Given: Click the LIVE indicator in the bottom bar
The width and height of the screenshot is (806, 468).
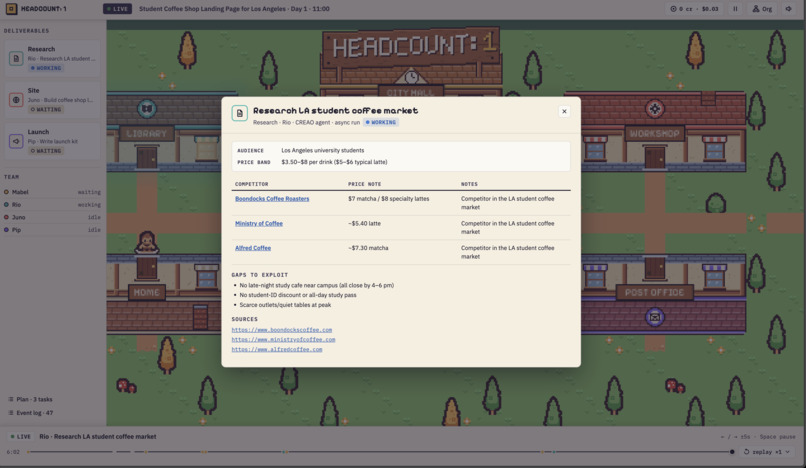Looking at the screenshot, I should [21, 437].
